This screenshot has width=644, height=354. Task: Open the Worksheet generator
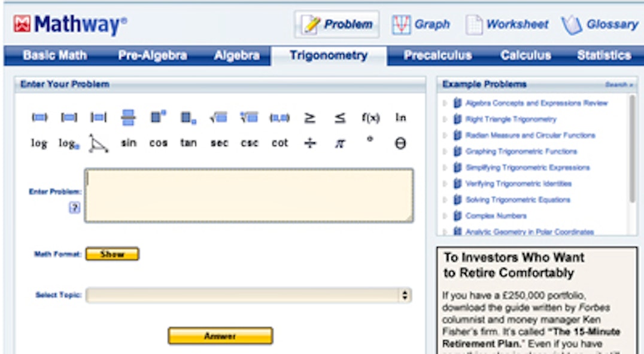click(507, 25)
